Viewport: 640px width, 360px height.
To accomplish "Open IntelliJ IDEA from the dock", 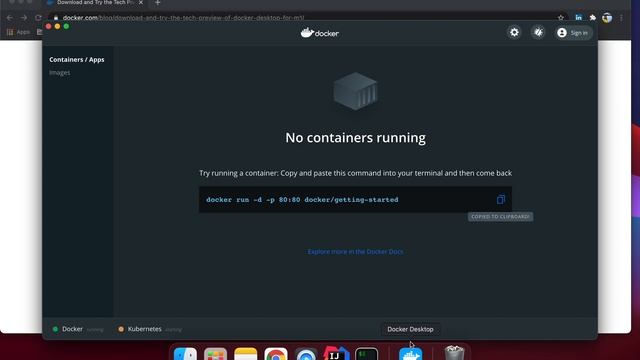I will 336,353.
